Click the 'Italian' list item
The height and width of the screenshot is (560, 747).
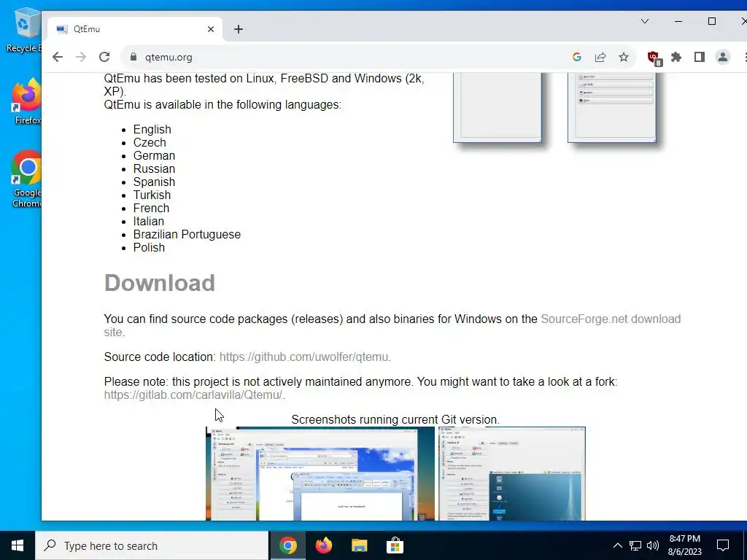coord(148,221)
